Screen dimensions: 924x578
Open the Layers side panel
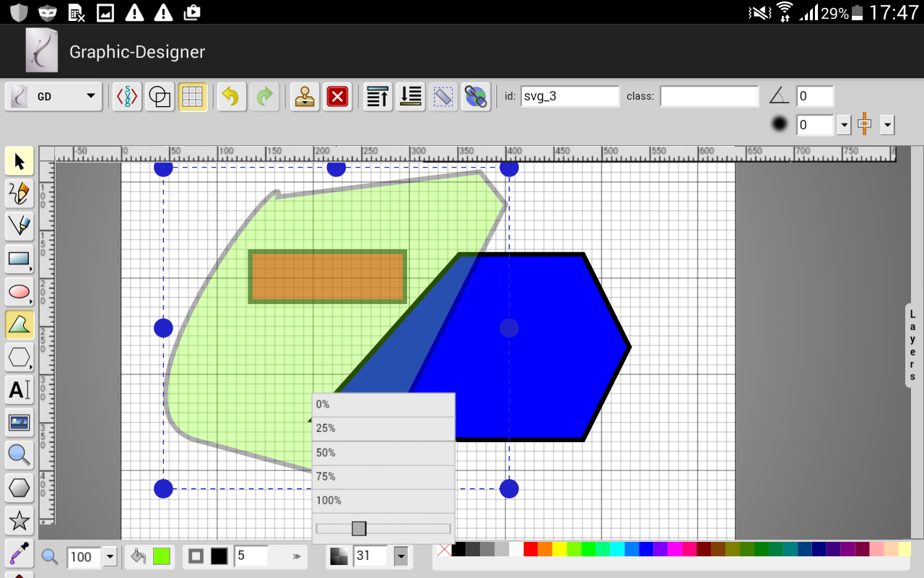click(913, 345)
